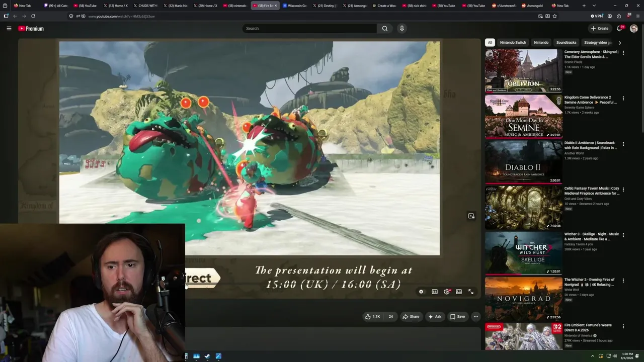The width and height of the screenshot is (644, 362).
Task: Show hidden system tray icons
Action: click(593, 356)
